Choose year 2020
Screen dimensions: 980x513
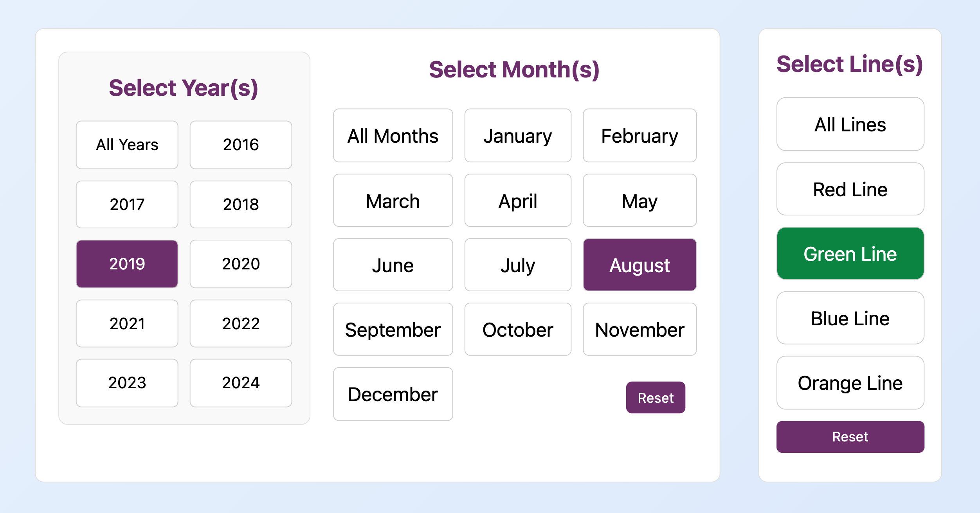pos(241,264)
